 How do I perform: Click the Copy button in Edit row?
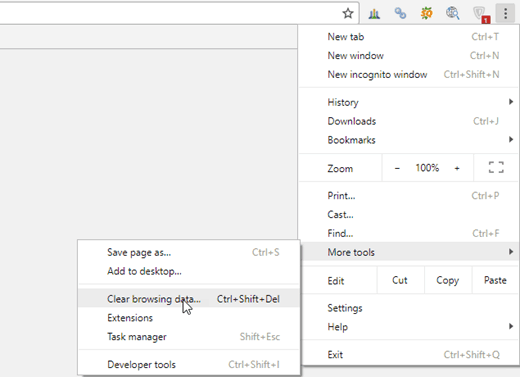pyautogui.click(x=448, y=280)
